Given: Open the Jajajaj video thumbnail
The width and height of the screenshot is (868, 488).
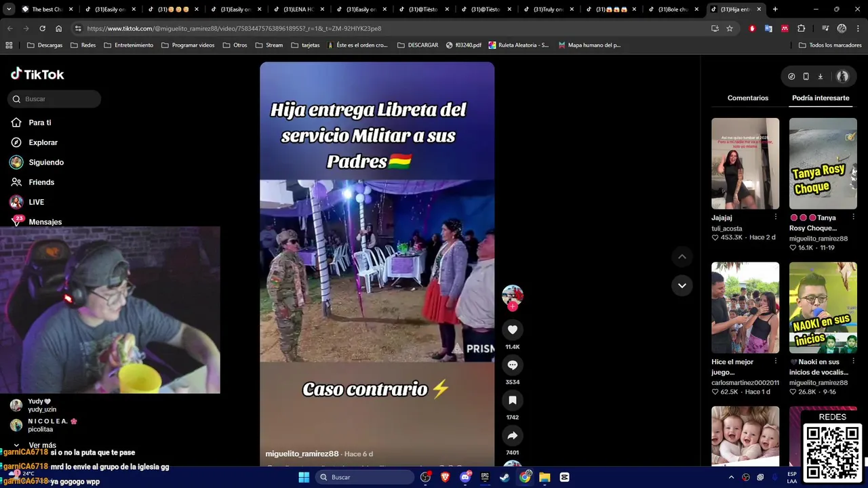Looking at the screenshot, I should (x=745, y=163).
